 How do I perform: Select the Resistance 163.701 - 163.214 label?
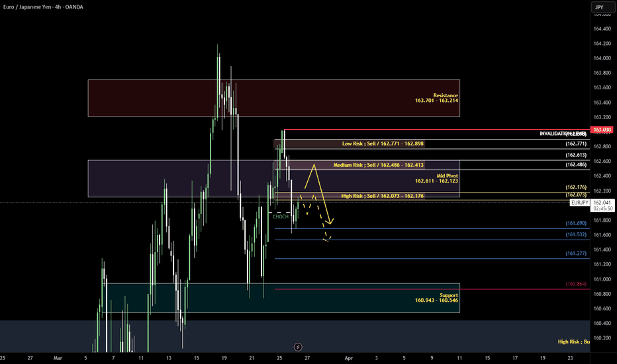[x=436, y=98]
